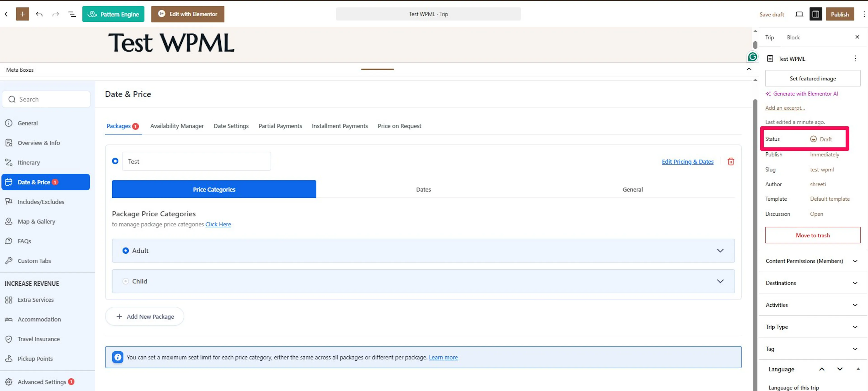The width and height of the screenshot is (868, 391).
Task: Expand the Child price category row
Action: [720, 281]
